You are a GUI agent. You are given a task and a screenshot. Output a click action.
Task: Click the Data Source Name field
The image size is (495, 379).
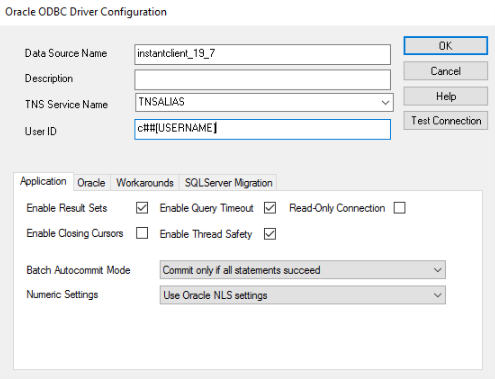tap(262, 54)
